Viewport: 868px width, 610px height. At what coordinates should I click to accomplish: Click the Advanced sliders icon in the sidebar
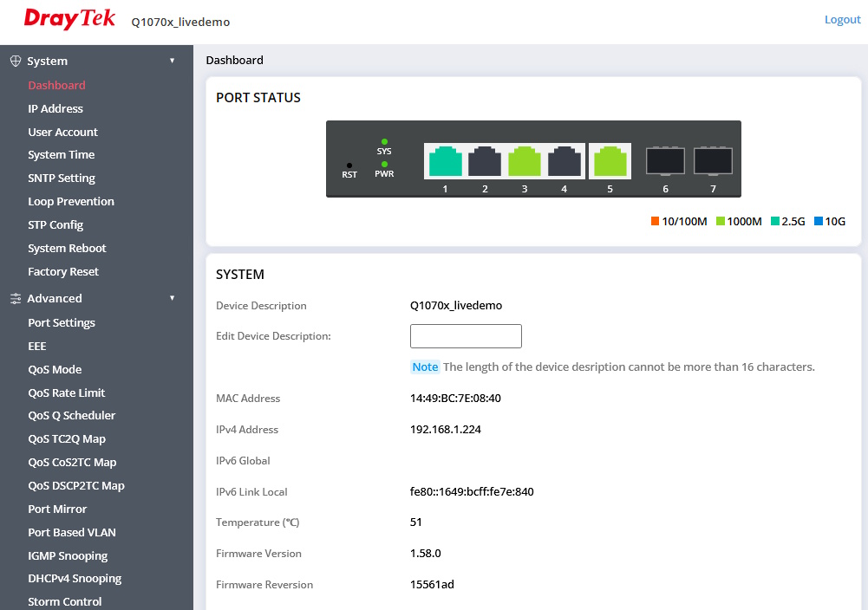click(16, 299)
